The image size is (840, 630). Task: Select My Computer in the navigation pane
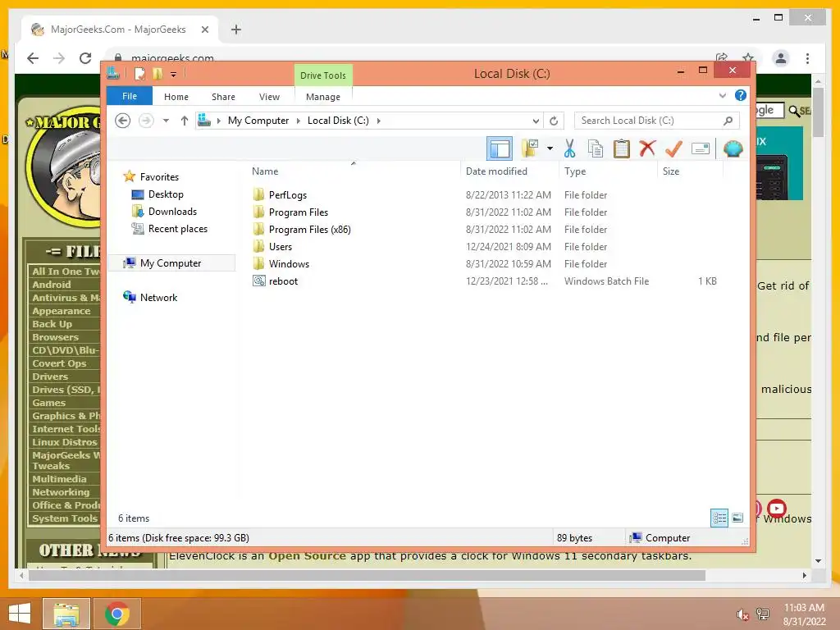pyautogui.click(x=171, y=263)
